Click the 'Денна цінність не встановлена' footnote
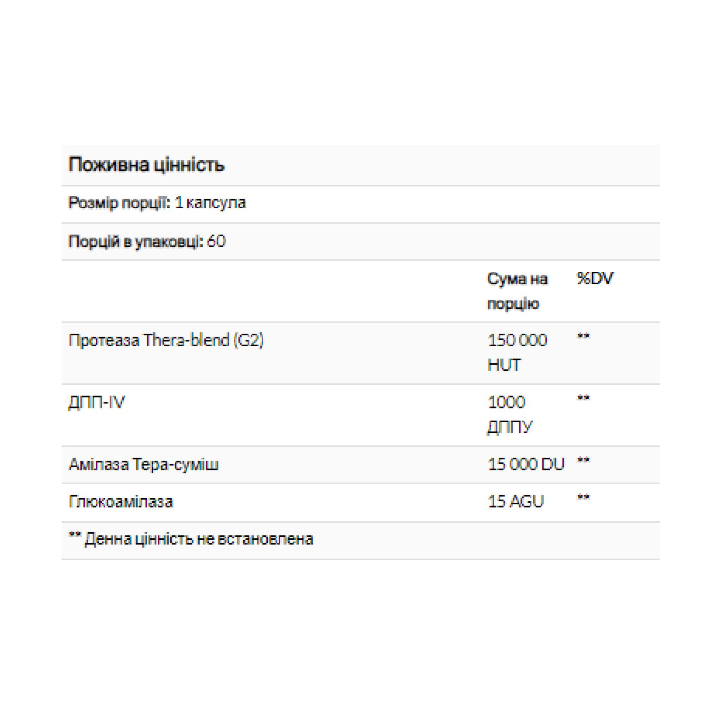 point(198,539)
